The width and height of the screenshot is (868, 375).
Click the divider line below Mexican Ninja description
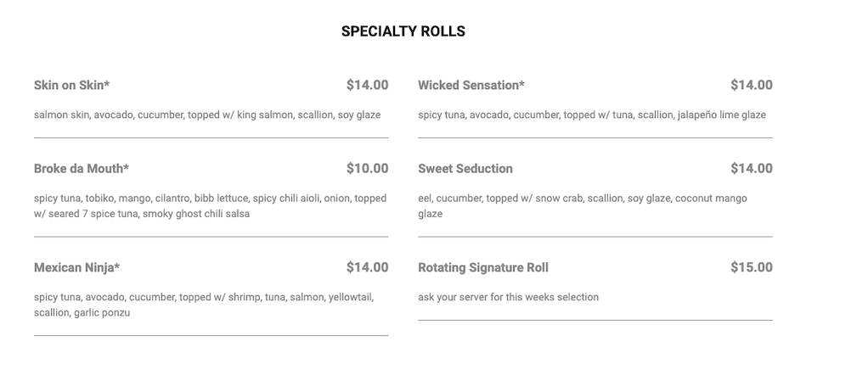(x=211, y=336)
